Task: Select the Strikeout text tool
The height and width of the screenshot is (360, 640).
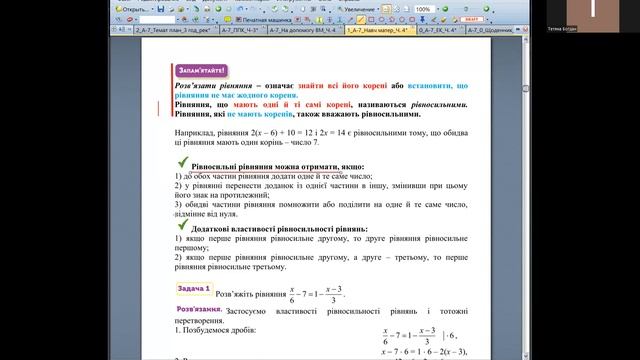Action: click(x=330, y=20)
